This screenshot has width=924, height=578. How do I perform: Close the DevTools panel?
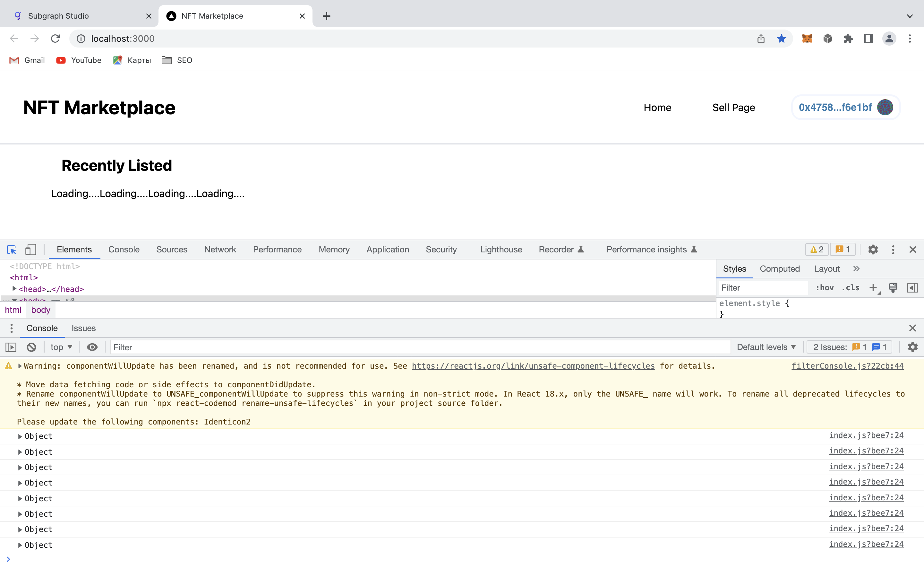912,250
